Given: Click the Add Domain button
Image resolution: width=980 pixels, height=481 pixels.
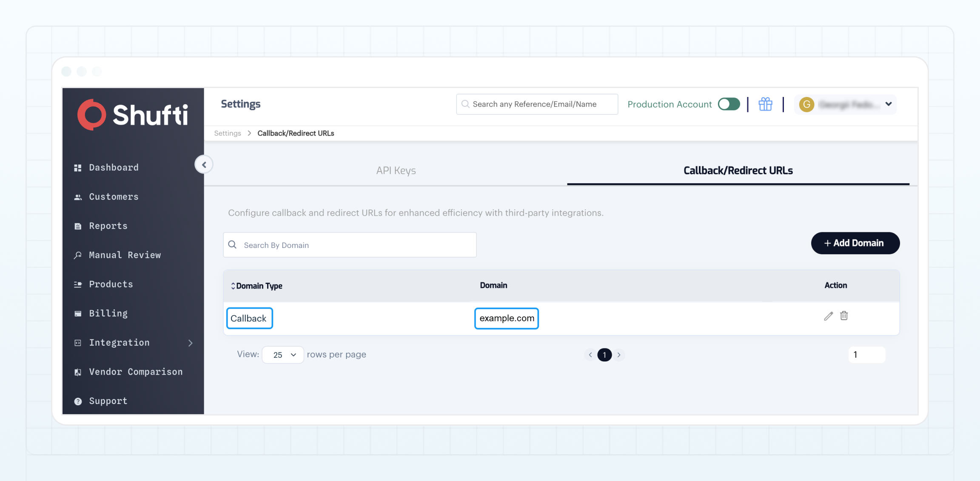Looking at the screenshot, I should (x=855, y=243).
